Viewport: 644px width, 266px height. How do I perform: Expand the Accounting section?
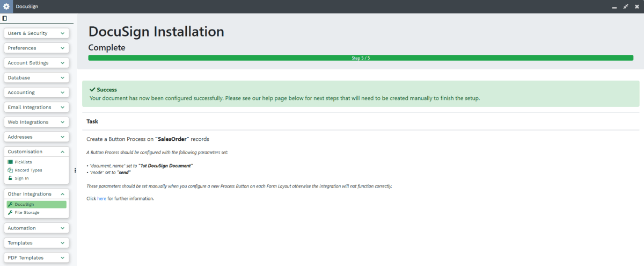[x=36, y=92]
